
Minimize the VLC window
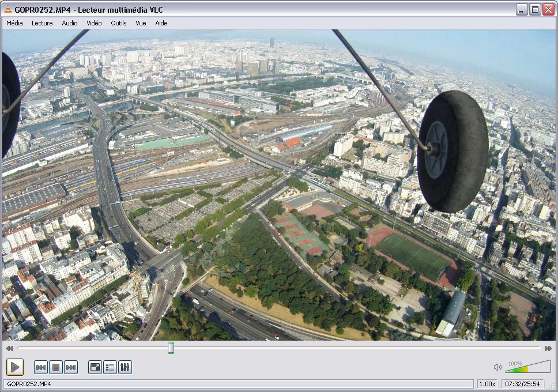[522, 10]
